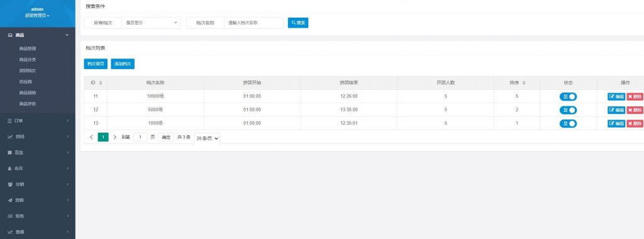The width and height of the screenshot is (644, 239).
Task: Click the 共3条 total count text
Action: tap(184, 137)
